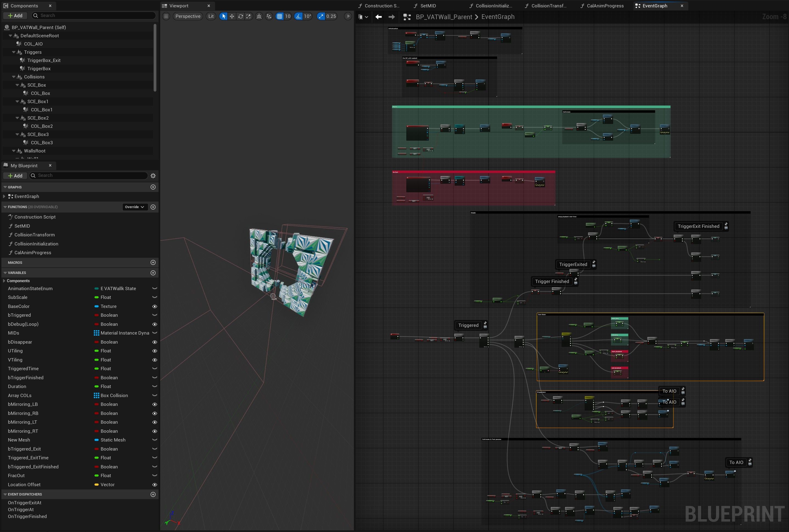Select the Viewport tab
Viewport: 789px width, 532px height.
click(x=179, y=6)
